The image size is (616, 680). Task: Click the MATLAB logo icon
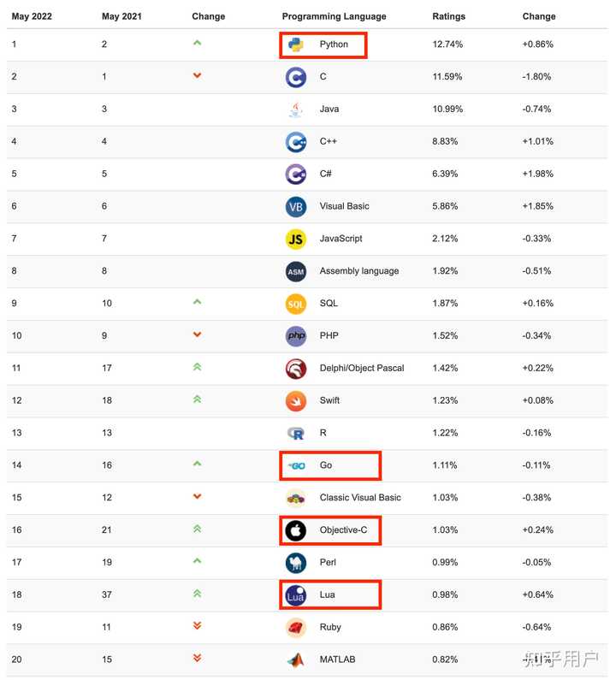pos(296,659)
